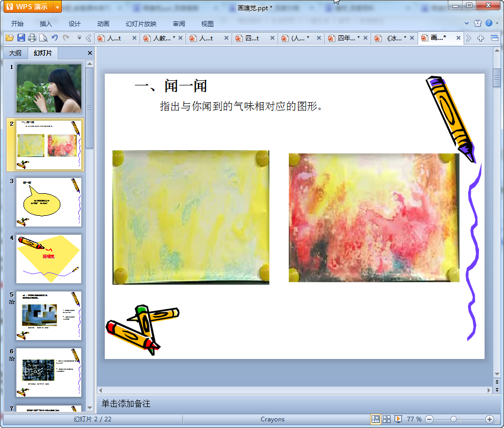504x428 pixels.
Task: Undo the last action
Action: 55,38
